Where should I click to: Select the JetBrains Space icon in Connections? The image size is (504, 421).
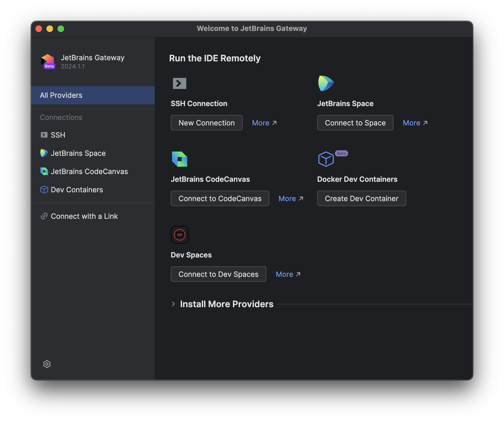pyautogui.click(x=44, y=153)
